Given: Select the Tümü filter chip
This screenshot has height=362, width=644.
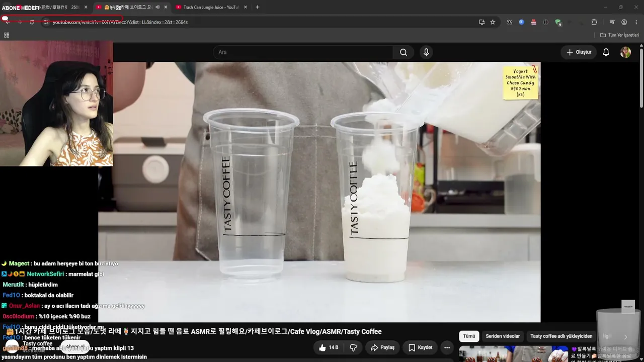Looking at the screenshot, I should click(x=469, y=336).
